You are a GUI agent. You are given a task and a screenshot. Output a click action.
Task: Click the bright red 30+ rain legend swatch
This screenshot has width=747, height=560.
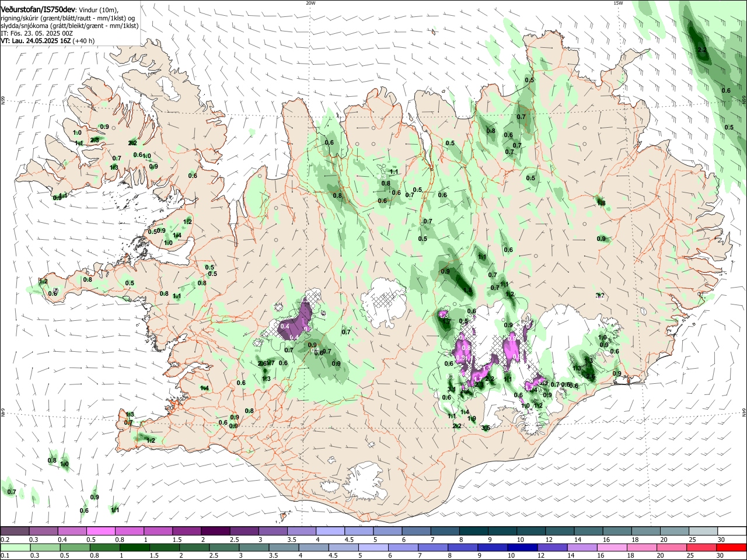[732, 547]
